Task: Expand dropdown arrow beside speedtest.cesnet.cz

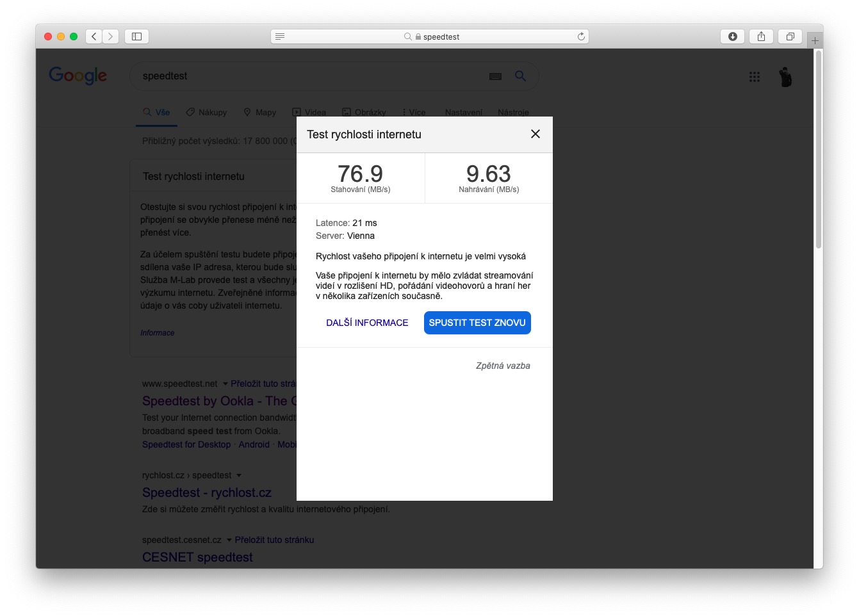Action: tap(229, 540)
